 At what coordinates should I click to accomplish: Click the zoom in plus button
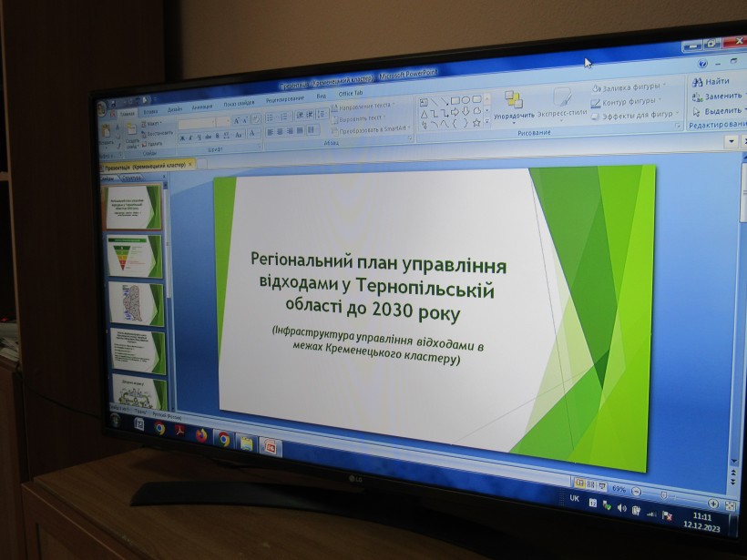713,504
